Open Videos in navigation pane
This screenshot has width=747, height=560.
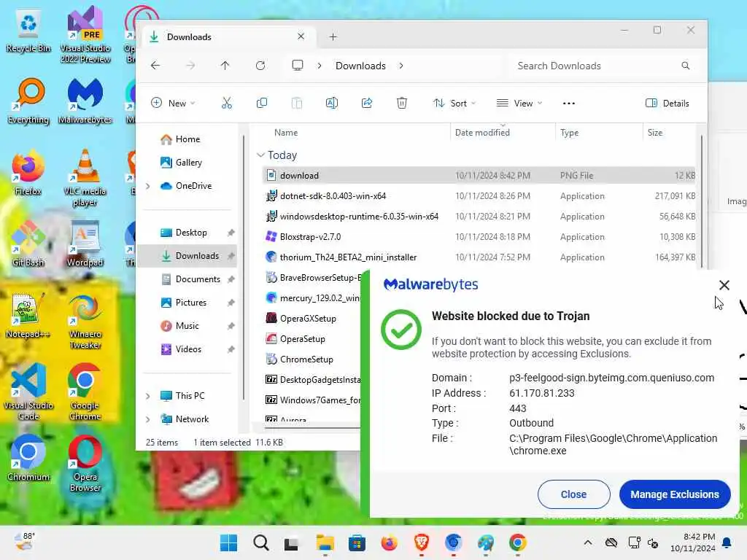tap(187, 349)
